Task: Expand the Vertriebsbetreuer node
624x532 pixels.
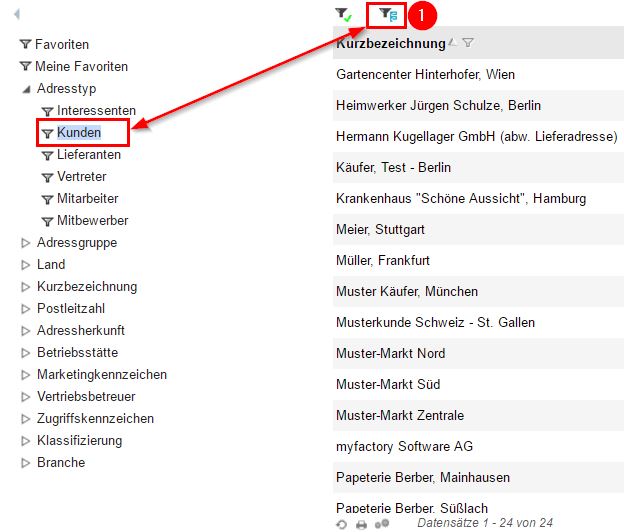Action: [25, 397]
